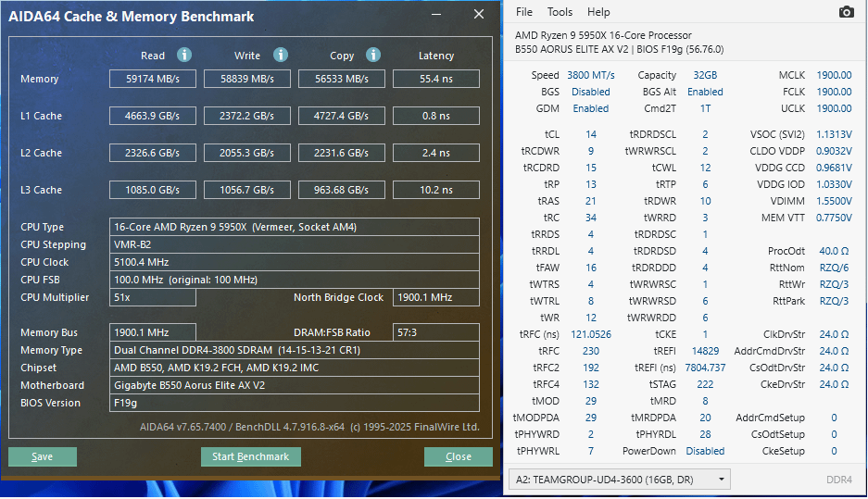Click the Close button in AIDA64

point(459,456)
